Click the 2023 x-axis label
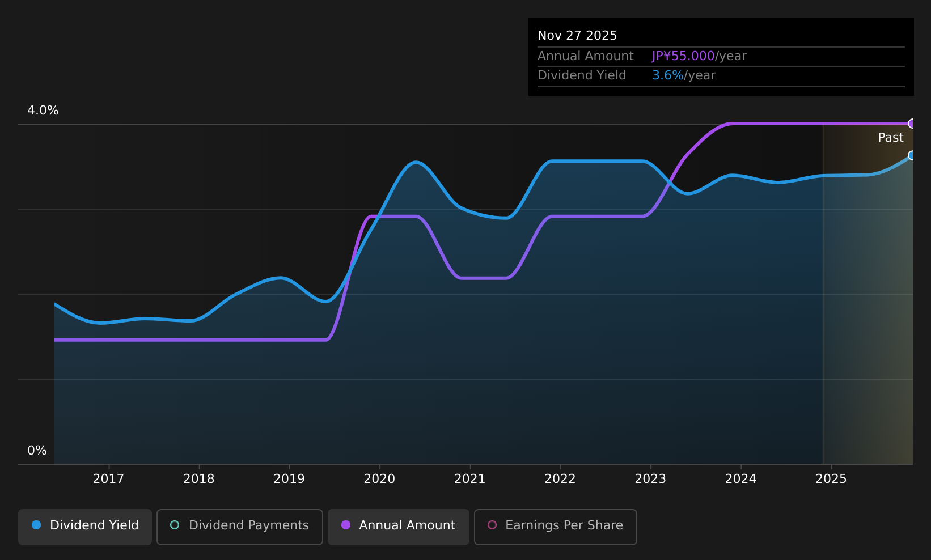This screenshot has height=560, width=931. pos(650,479)
